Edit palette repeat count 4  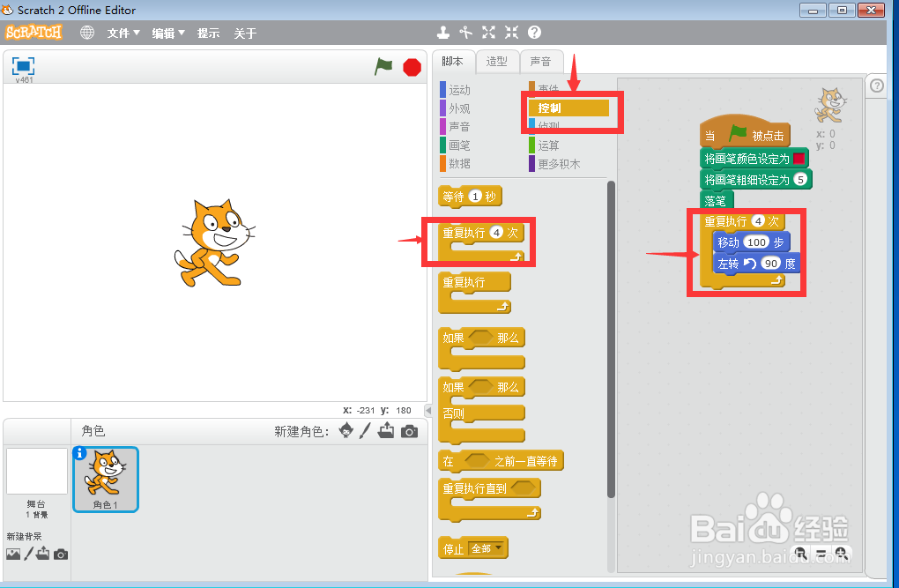496,233
